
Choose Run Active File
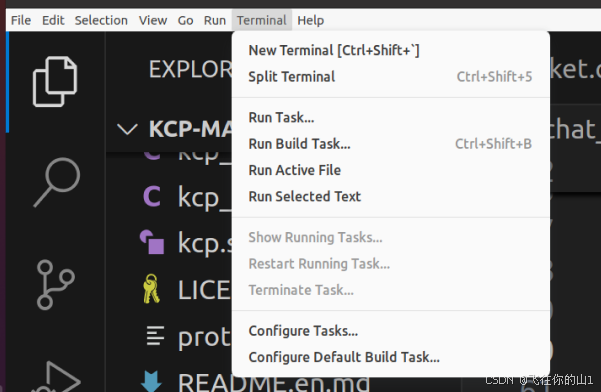coord(391,170)
